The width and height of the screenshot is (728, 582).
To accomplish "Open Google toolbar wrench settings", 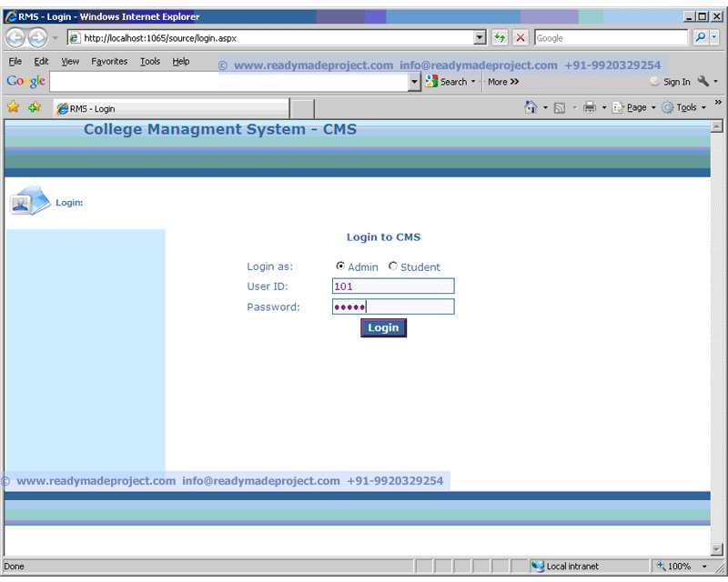I will click(703, 82).
